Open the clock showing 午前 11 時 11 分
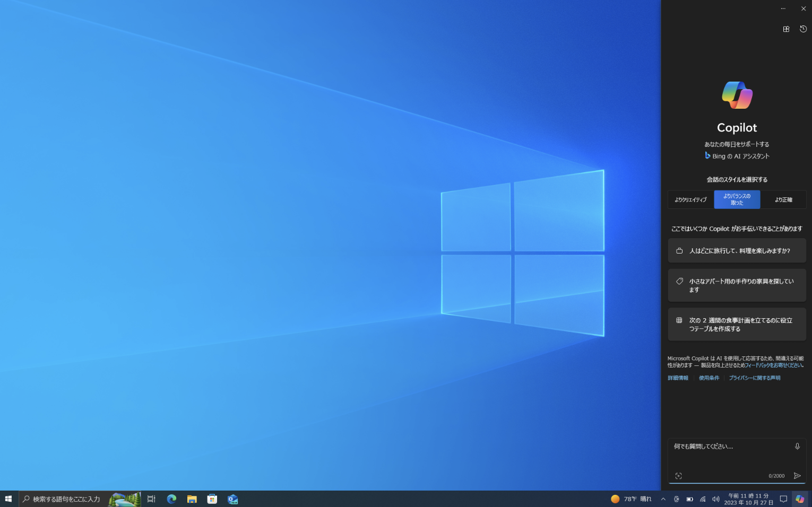The image size is (812, 507). (748, 499)
